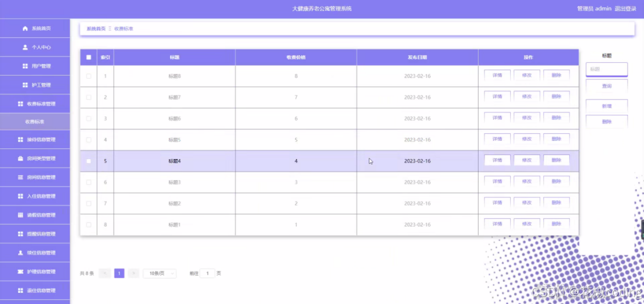
Task: Click the grid icon beside 护工管理
Action: [x=25, y=85]
